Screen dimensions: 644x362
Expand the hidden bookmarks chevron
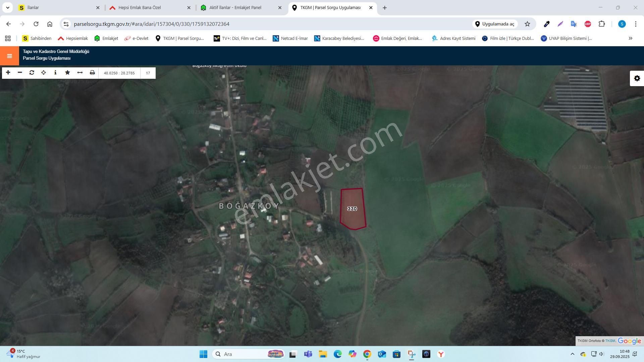click(630, 39)
